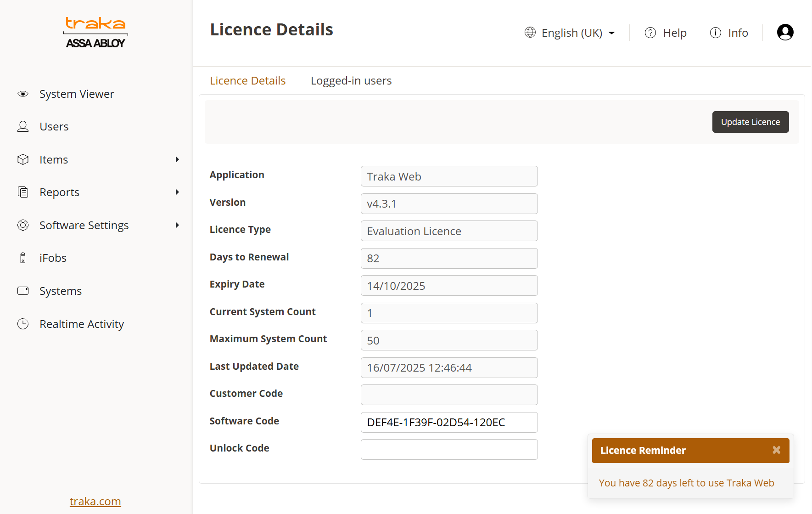This screenshot has width=812, height=514.
Task: Switch to the Logged-in users tab
Action: pos(351,81)
